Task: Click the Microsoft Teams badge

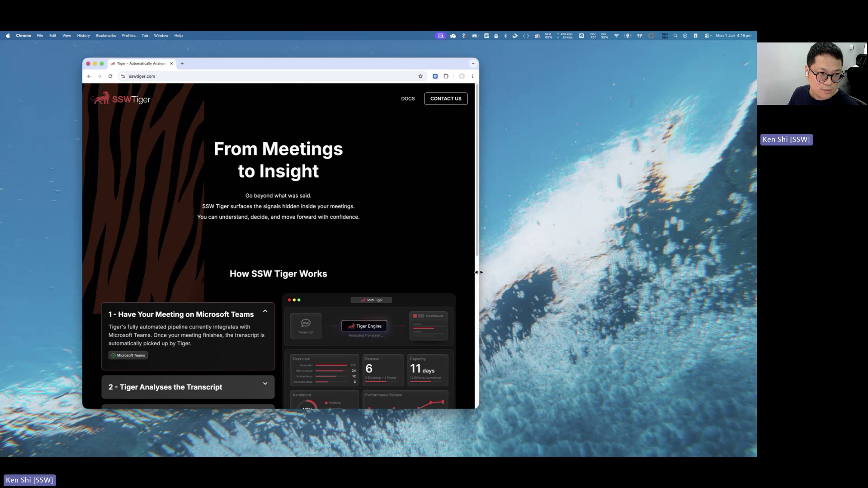Action: point(128,356)
